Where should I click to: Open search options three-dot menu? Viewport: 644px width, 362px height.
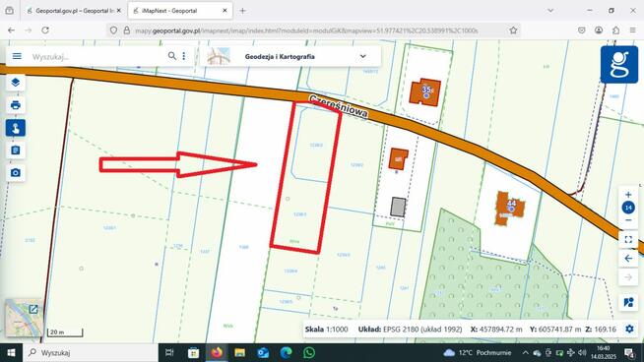point(183,56)
